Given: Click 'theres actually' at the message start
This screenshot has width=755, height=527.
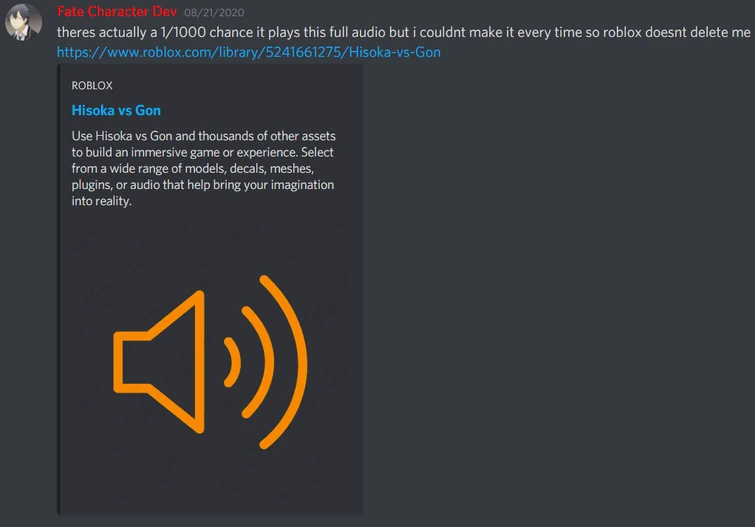Looking at the screenshot, I should tap(102, 32).
